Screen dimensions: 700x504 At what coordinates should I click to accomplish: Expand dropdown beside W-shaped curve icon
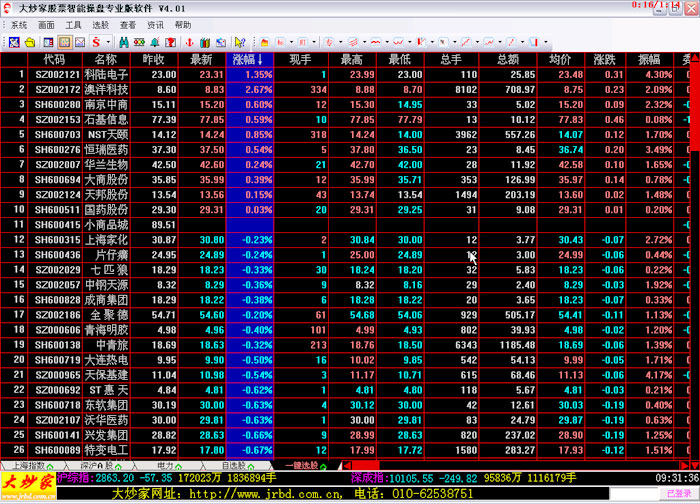pos(409,42)
